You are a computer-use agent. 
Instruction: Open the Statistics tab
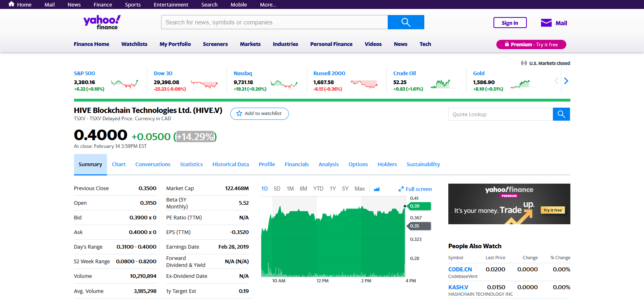pyautogui.click(x=191, y=164)
